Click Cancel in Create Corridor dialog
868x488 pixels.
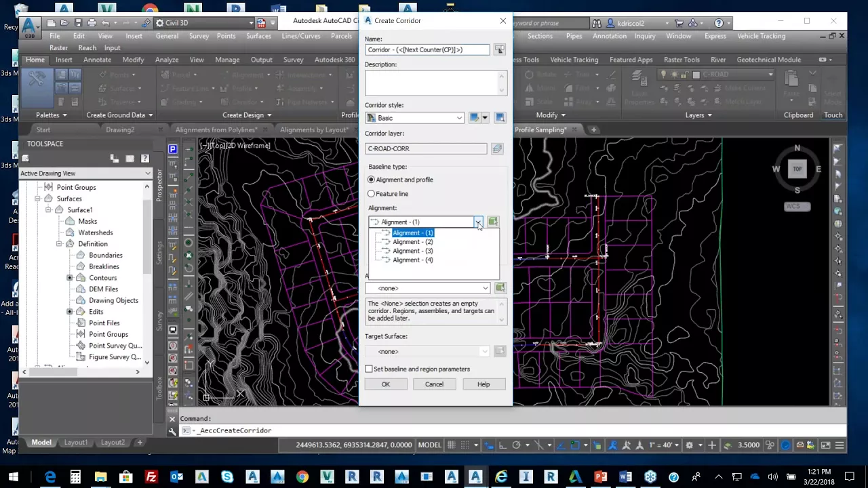(x=434, y=384)
